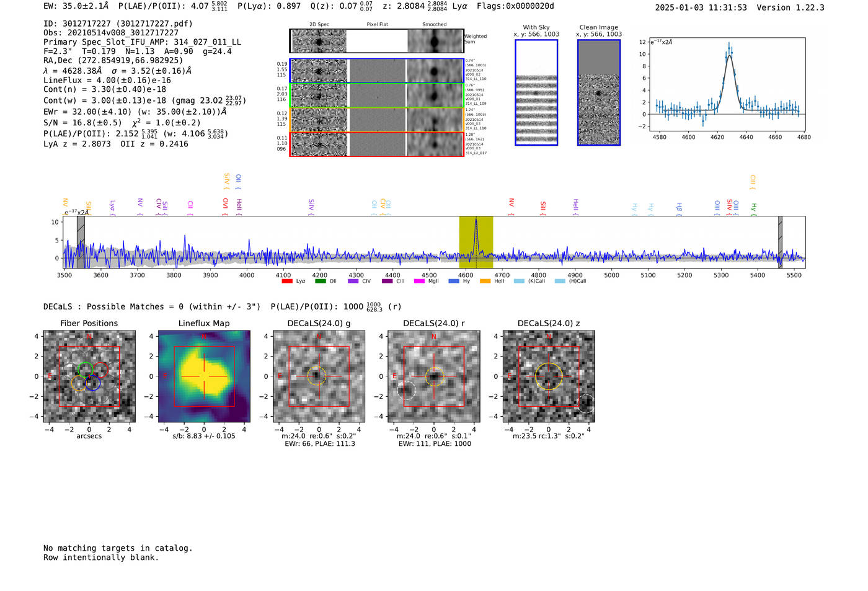Click the blue fiber circle in Fiber Positions
The height and width of the screenshot is (591, 868).
93,383
